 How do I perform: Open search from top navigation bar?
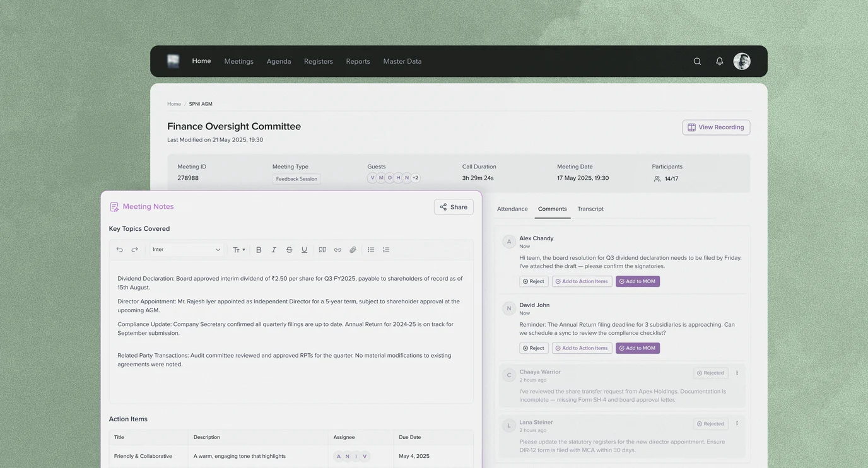[697, 61]
